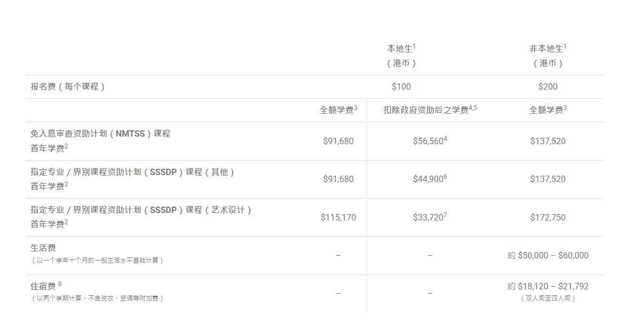This screenshot has height=323, width=644.
Task: Select the SSSDP 课程（艺术设计）row label
Action: pyautogui.click(x=141, y=210)
